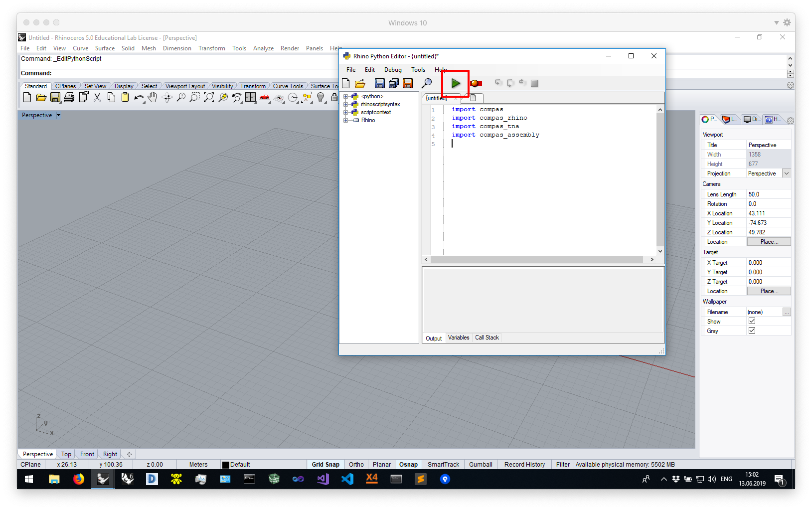Toggle breakpoint with the red ball icon
This screenshot has width=812, height=510.
point(476,83)
